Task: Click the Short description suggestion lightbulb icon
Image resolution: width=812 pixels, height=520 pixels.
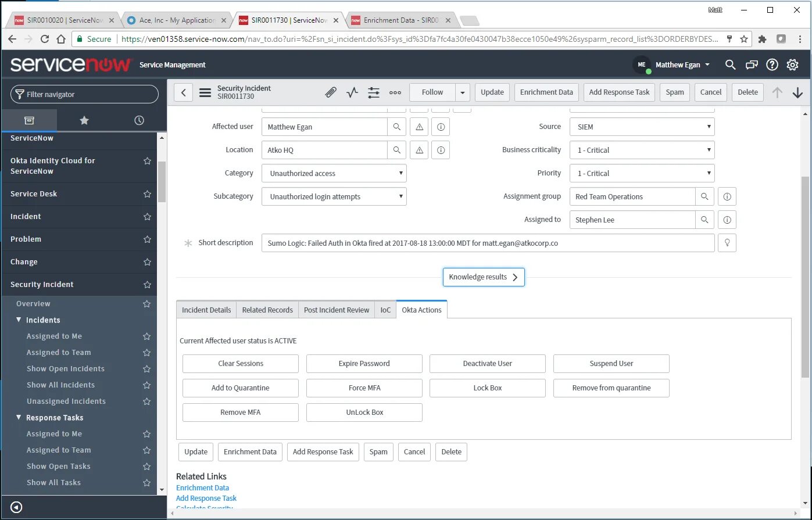Action: coord(727,243)
